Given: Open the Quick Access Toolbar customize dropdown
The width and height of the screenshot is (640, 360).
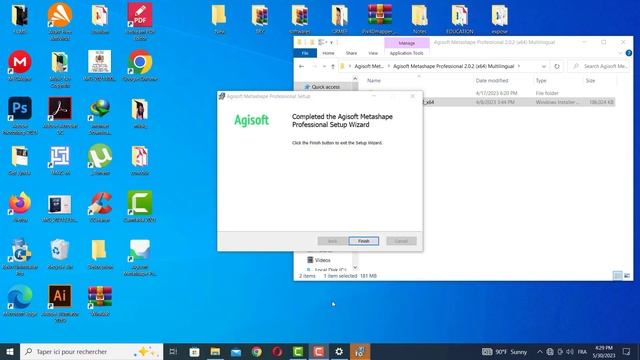Looking at the screenshot, I should pyautogui.click(x=331, y=42).
